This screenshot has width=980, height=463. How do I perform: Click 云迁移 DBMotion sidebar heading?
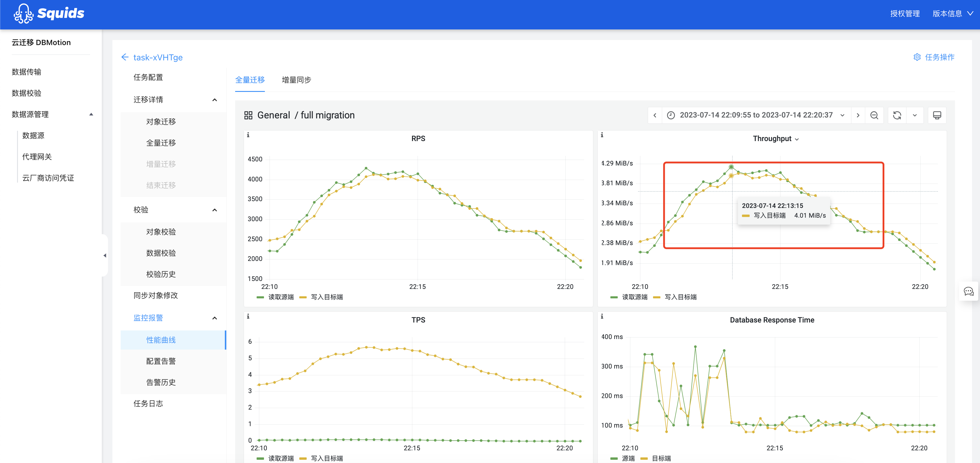click(x=41, y=43)
